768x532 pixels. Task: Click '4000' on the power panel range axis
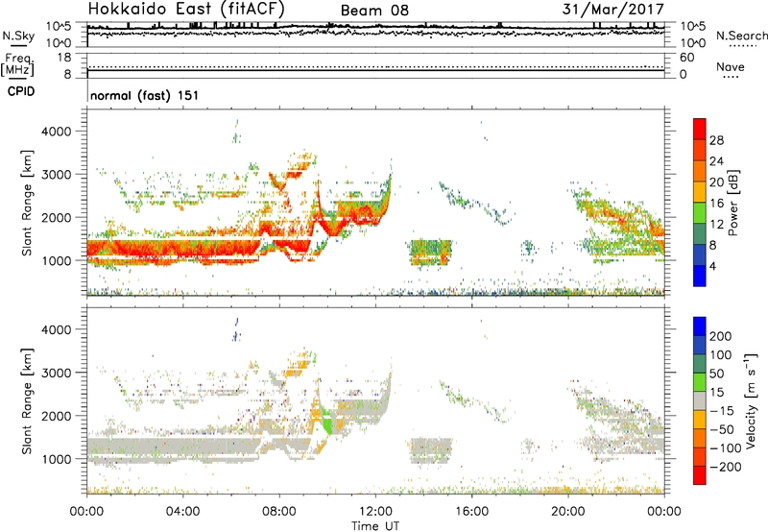pos(56,132)
